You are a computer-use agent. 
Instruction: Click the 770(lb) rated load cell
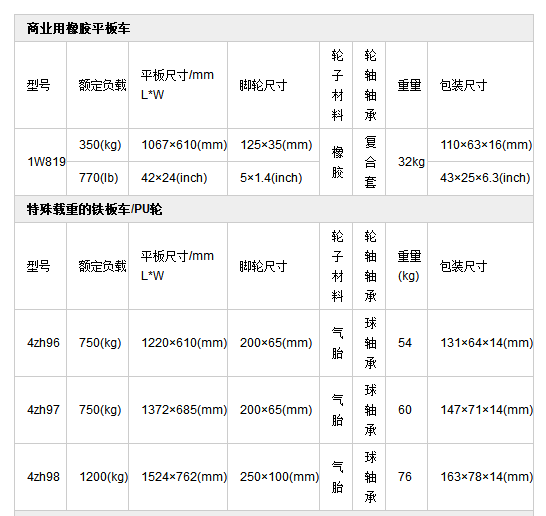coord(99,178)
